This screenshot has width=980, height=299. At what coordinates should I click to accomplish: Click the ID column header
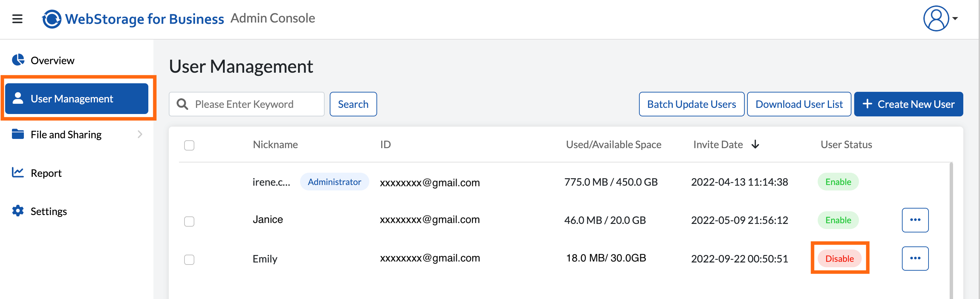click(385, 144)
